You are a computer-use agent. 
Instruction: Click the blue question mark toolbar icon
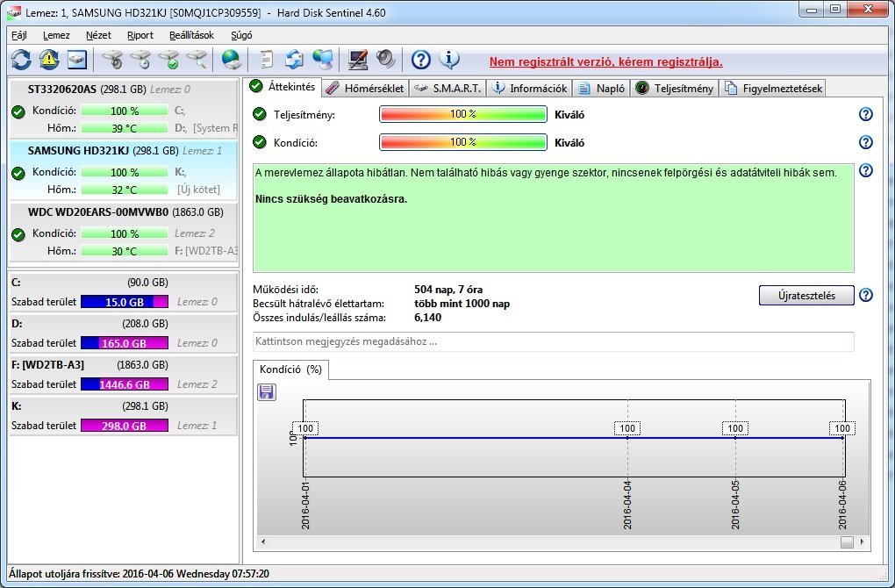click(420, 60)
